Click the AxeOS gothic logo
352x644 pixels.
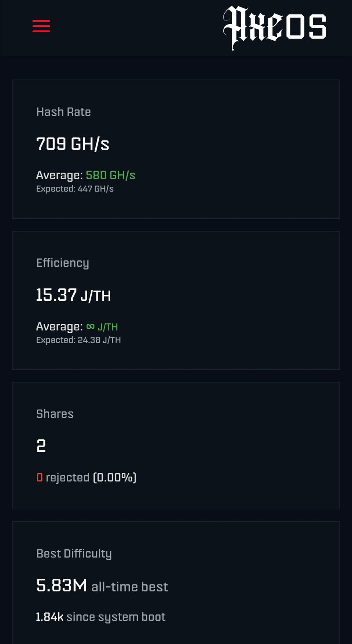pos(275,28)
